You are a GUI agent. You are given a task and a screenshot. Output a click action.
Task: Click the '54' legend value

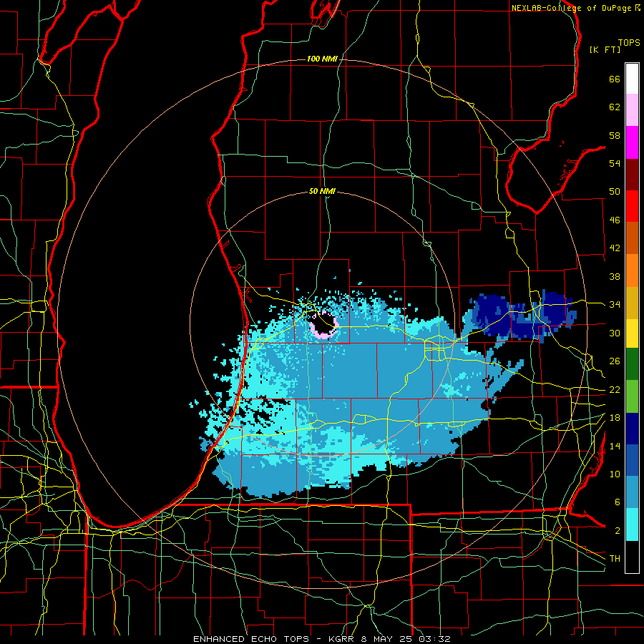(x=615, y=163)
